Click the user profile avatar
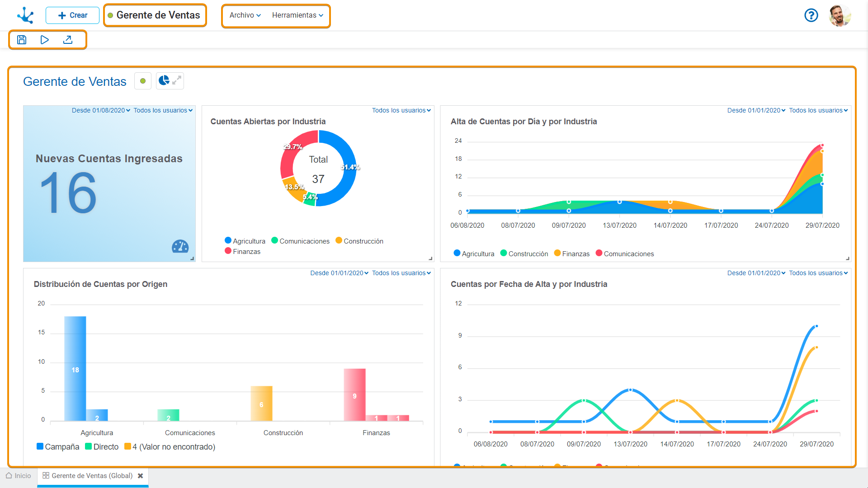Viewport: 868px width, 488px height. (x=840, y=15)
